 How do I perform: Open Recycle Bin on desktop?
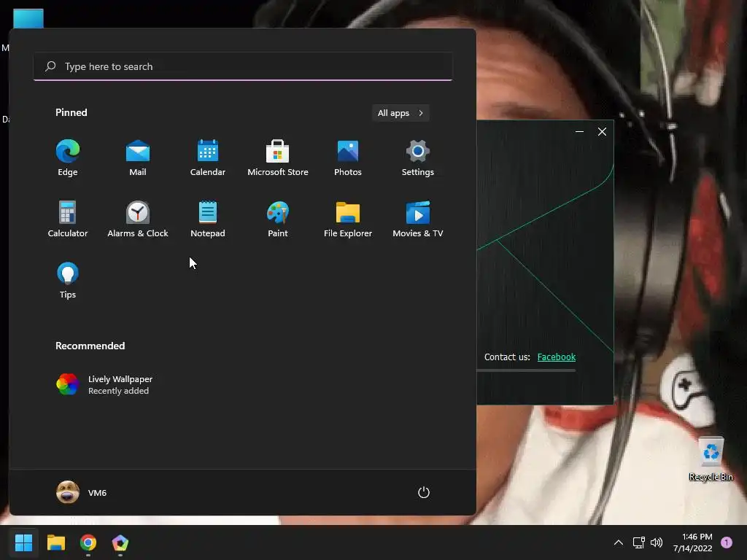pos(711,459)
